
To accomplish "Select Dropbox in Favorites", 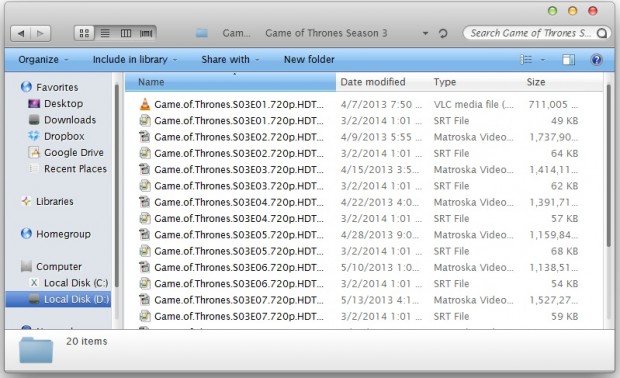I will coord(64,136).
